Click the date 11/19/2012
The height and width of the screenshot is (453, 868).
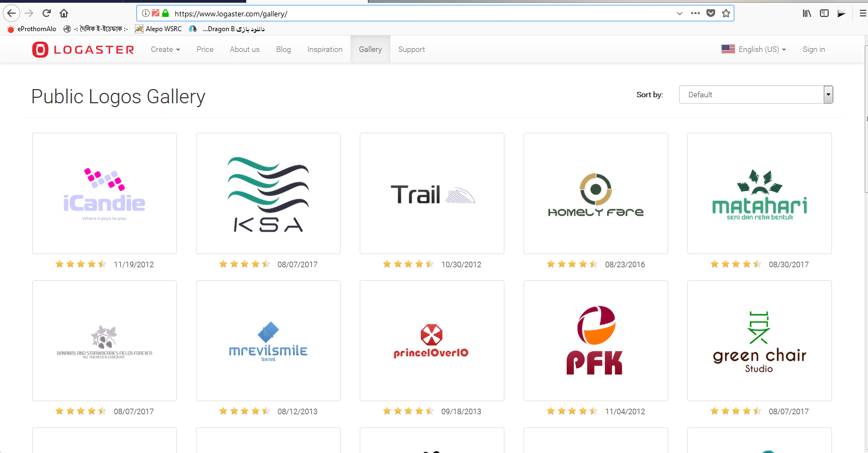pyautogui.click(x=134, y=264)
